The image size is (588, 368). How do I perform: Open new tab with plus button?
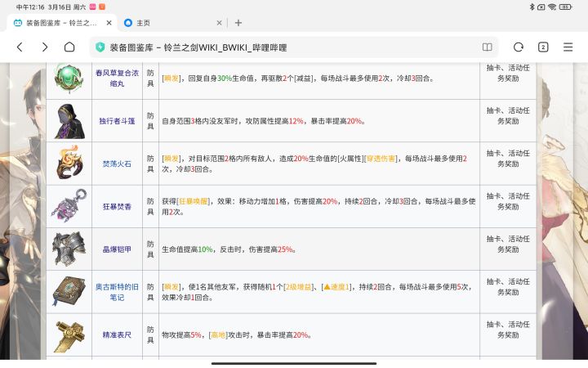click(238, 23)
